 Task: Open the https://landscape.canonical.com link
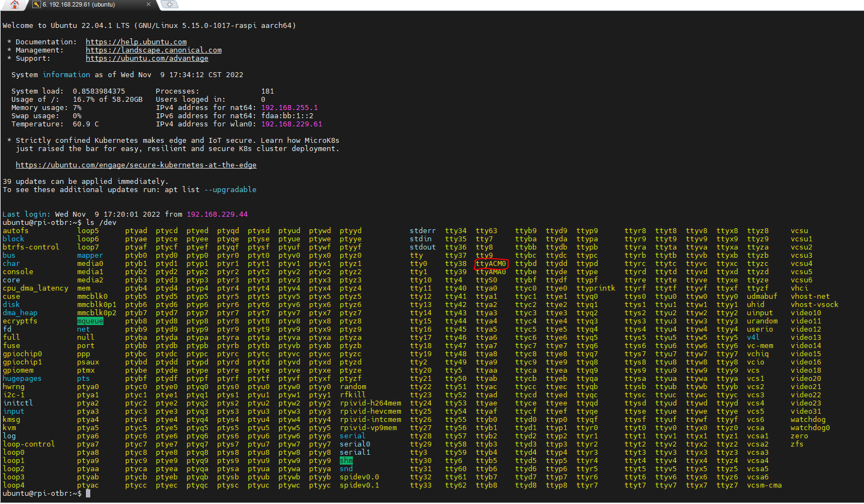(154, 50)
